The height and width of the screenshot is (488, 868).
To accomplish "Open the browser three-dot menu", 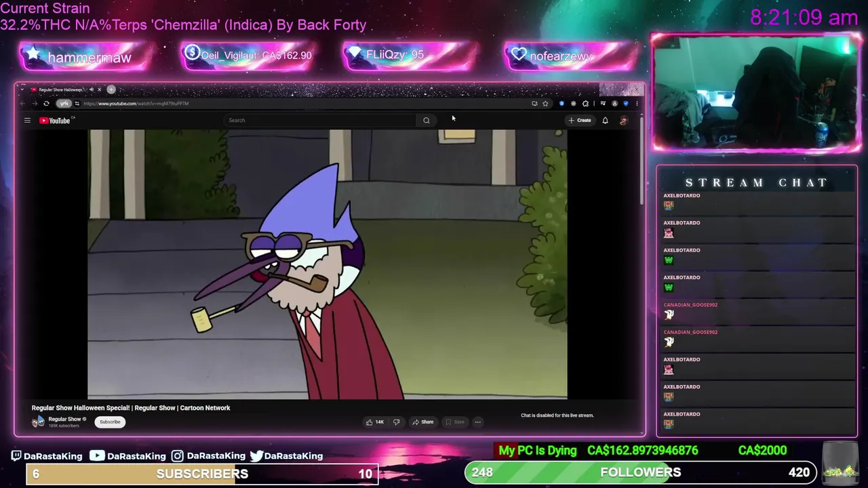I will [x=636, y=104].
